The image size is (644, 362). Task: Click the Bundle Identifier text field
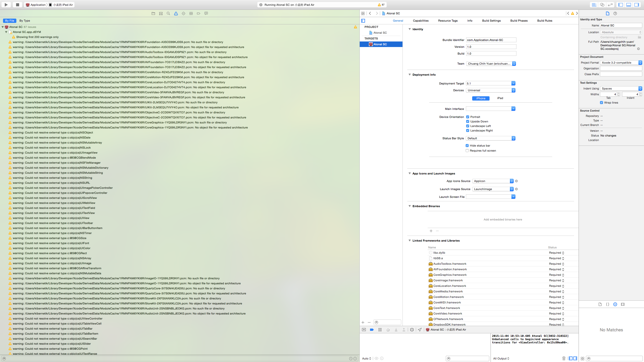coord(491,40)
